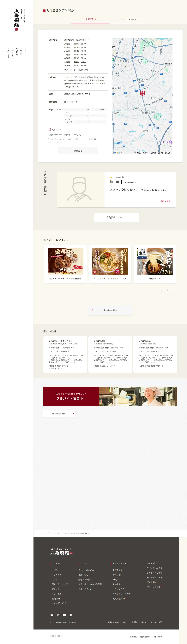
Task: Open footer link 重要なお知らせ
Action: click(114, 622)
